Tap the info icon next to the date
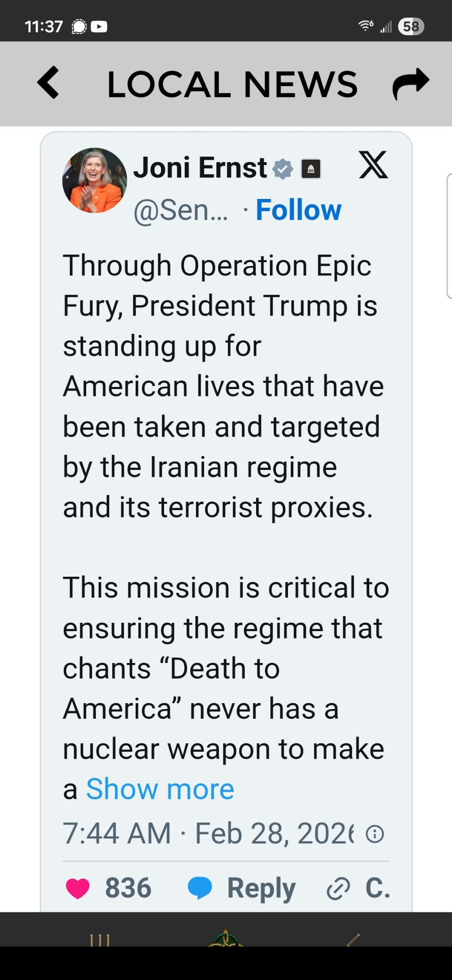The image size is (452, 980). (x=375, y=833)
